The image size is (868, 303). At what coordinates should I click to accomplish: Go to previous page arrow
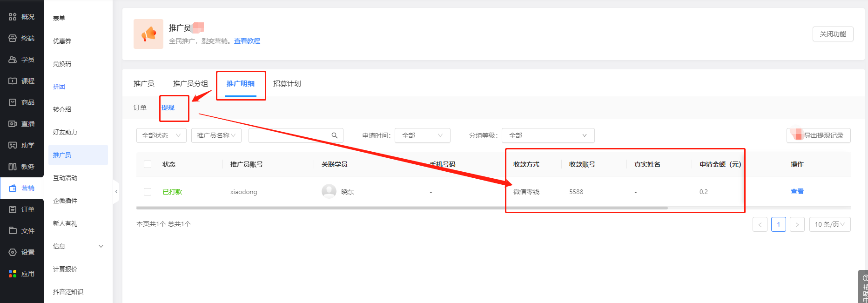coord(760,224)
